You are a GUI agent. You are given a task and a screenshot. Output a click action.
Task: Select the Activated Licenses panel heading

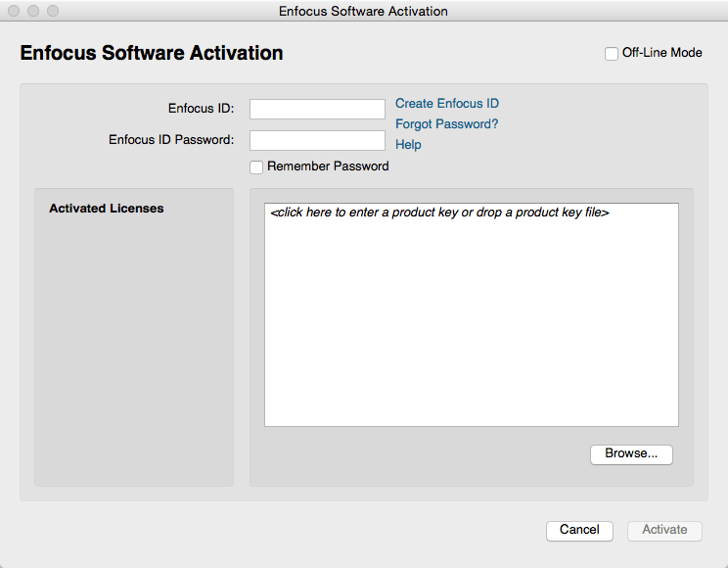click(x=107, y=209)
